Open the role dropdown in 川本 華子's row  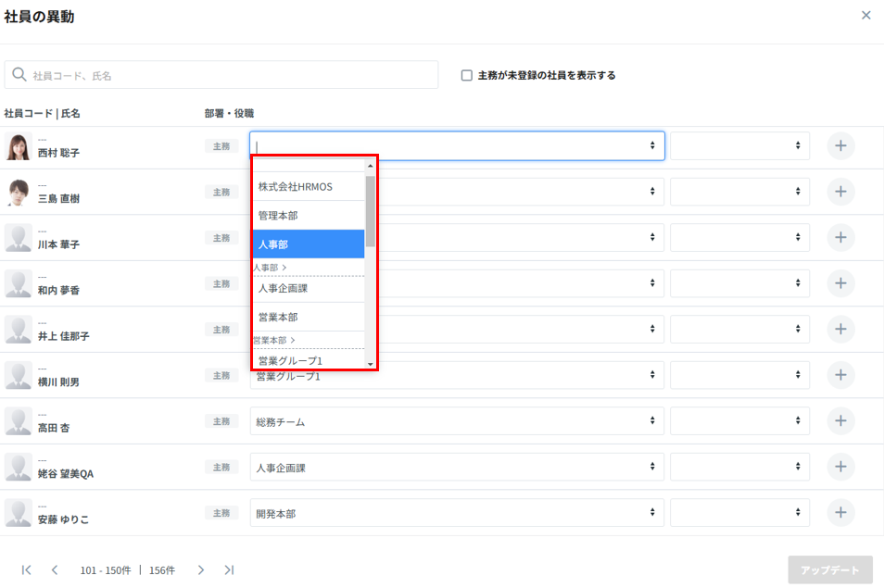point(739,238)
